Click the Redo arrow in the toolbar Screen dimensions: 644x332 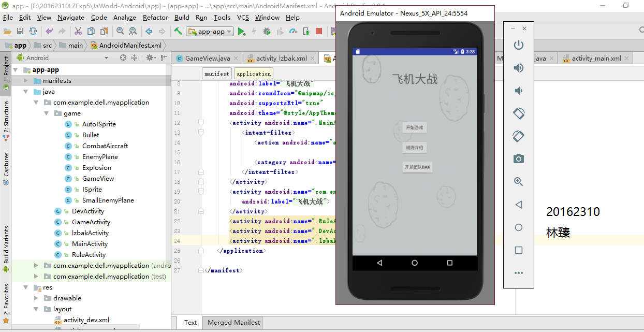pyautogui.click(x=62, y=31)
